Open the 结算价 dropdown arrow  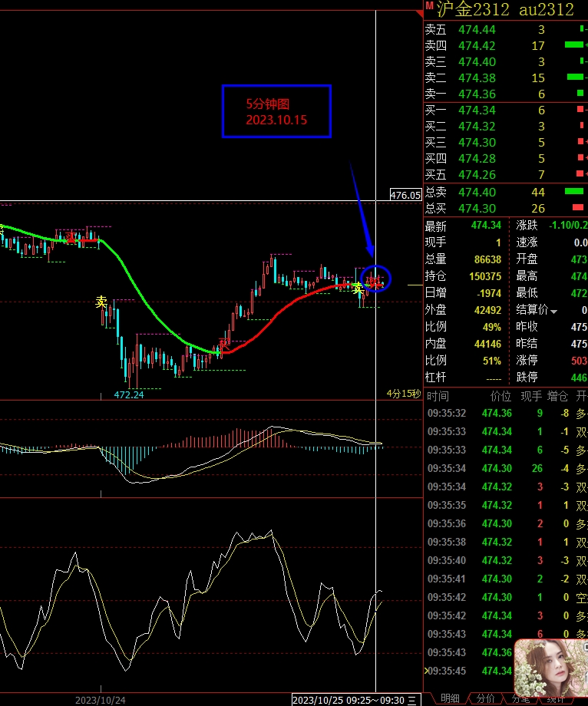tap(553, 311)
